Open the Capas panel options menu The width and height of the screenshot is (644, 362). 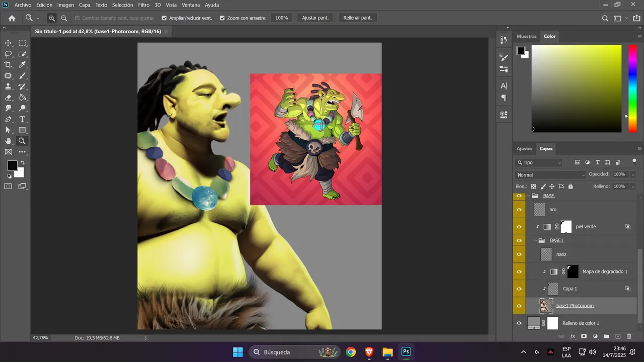638,149
